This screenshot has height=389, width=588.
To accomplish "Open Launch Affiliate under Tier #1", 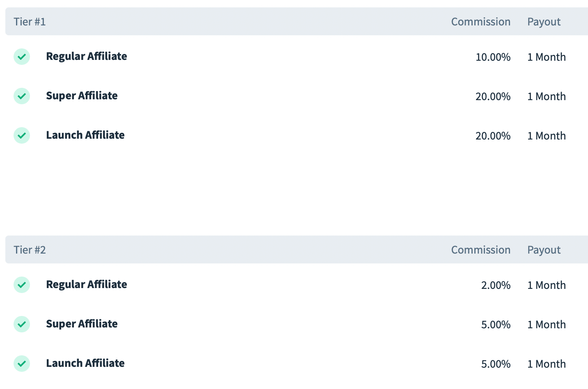I will click(85, 135).
